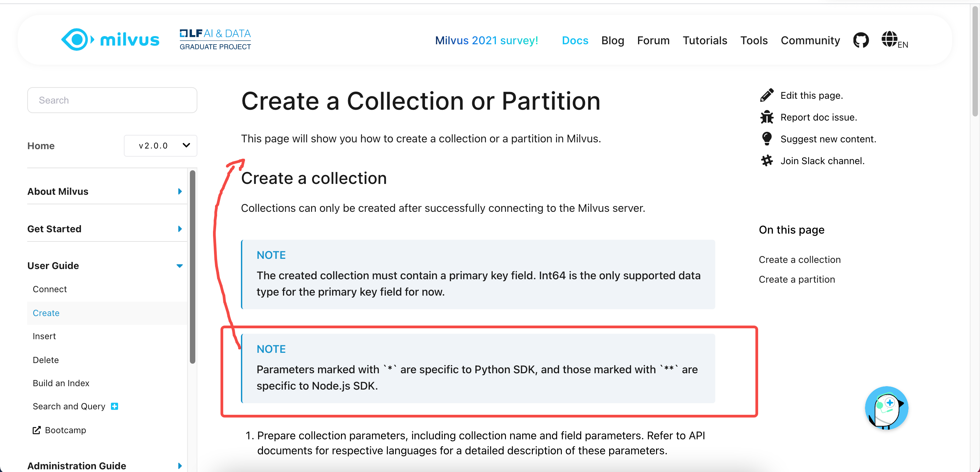The image size is (980, 472).
Task: Open the language selector globe icon
Action: [890, 39]
